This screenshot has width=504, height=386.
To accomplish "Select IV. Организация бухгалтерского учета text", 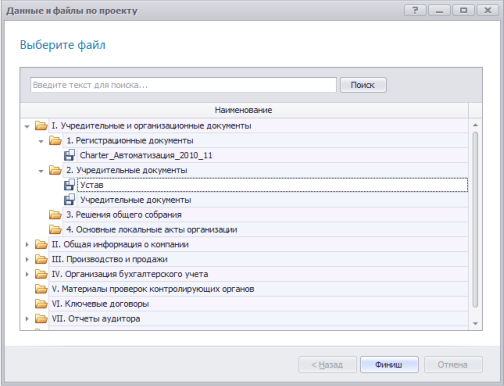I will tap(130, 274).
